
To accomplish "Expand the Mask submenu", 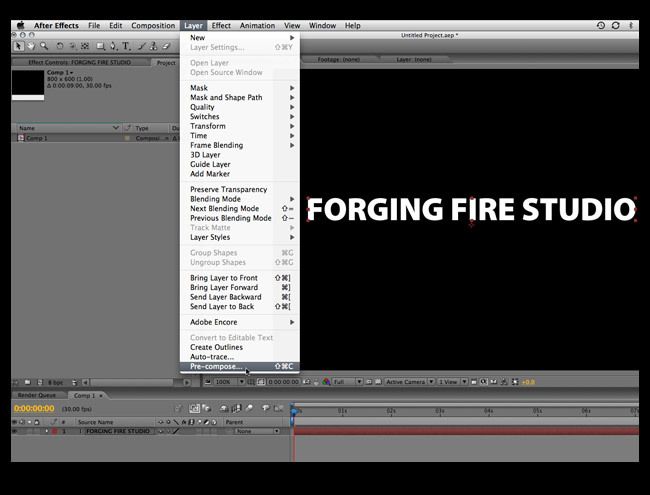I will click(240, 88).
